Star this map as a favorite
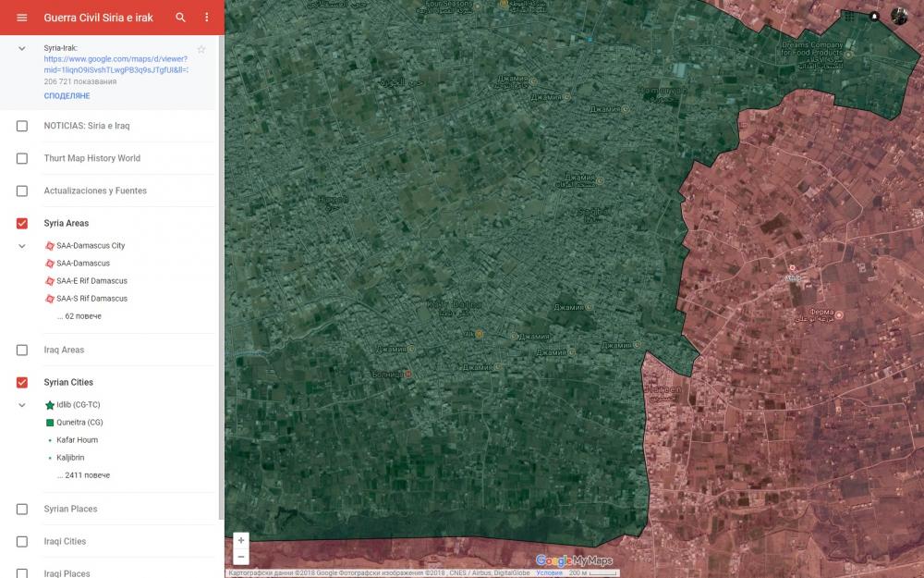Viewport: 924px width, 578px height. coord(201,49)
